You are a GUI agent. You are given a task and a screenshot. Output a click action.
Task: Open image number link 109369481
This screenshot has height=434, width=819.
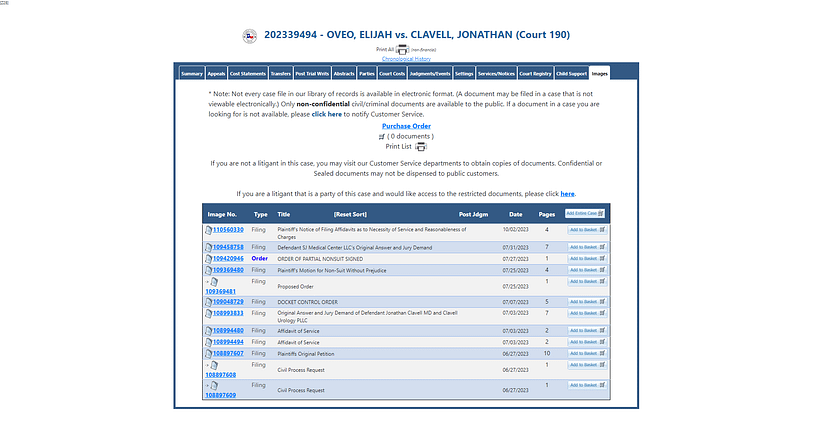pyautogui.click(x=220, y=291)
